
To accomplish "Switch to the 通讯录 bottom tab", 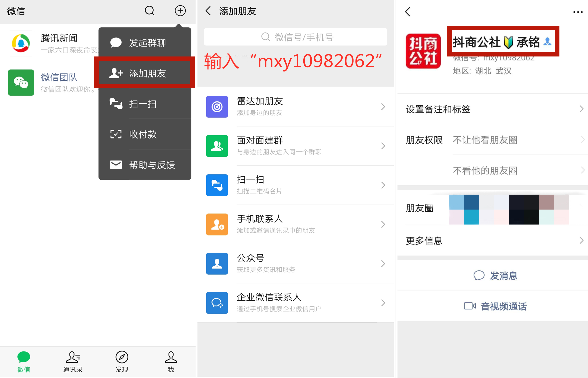I will click(73, 362).
